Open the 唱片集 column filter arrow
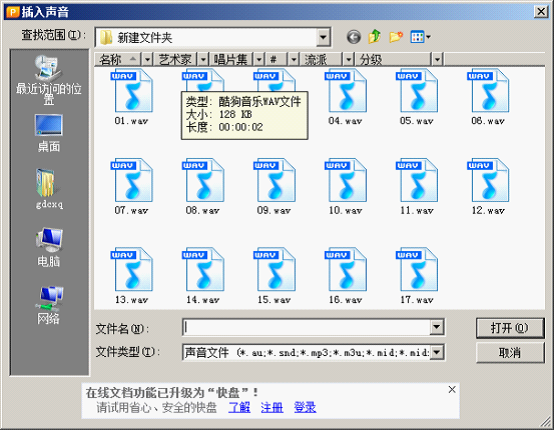This screenshot has width=554, height=431. coord(259,59)
